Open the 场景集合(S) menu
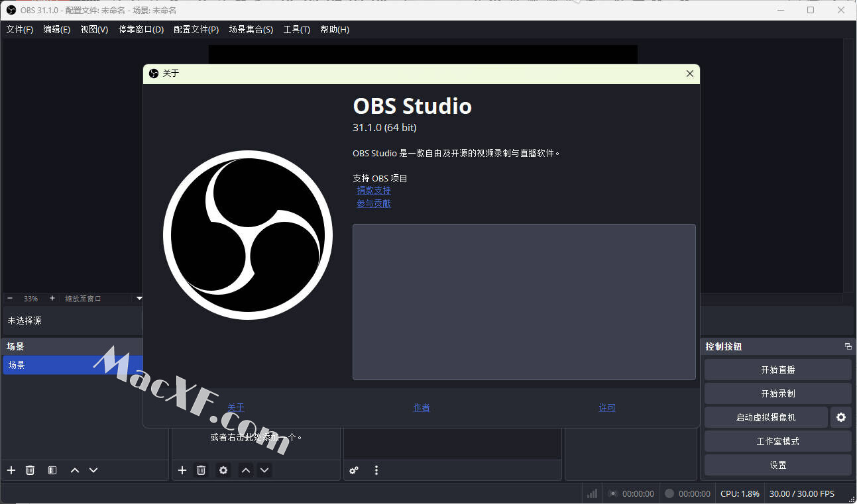The width and height of the screenshot is (857, 504). pyautogui.click(x=251, y=30)
